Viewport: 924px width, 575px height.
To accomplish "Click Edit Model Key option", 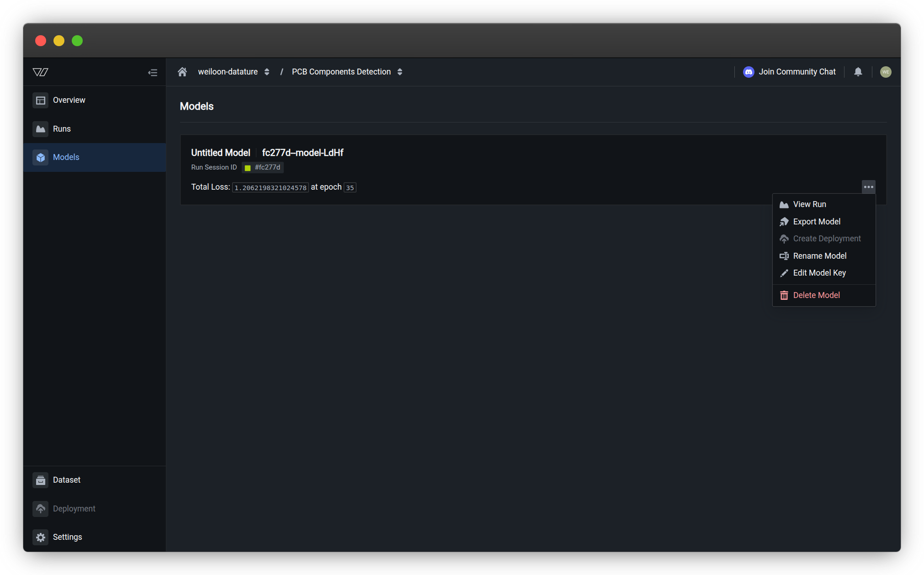I will point(819,273).
